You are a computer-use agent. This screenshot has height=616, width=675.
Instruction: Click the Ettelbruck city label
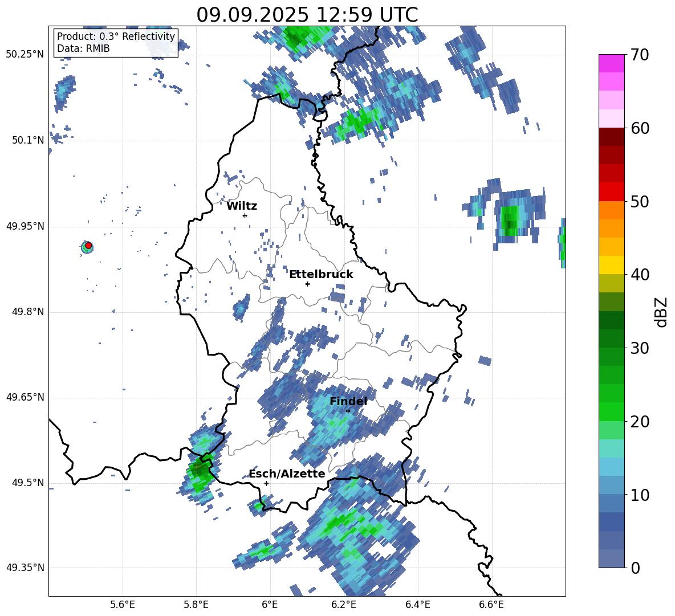point(321,275)
